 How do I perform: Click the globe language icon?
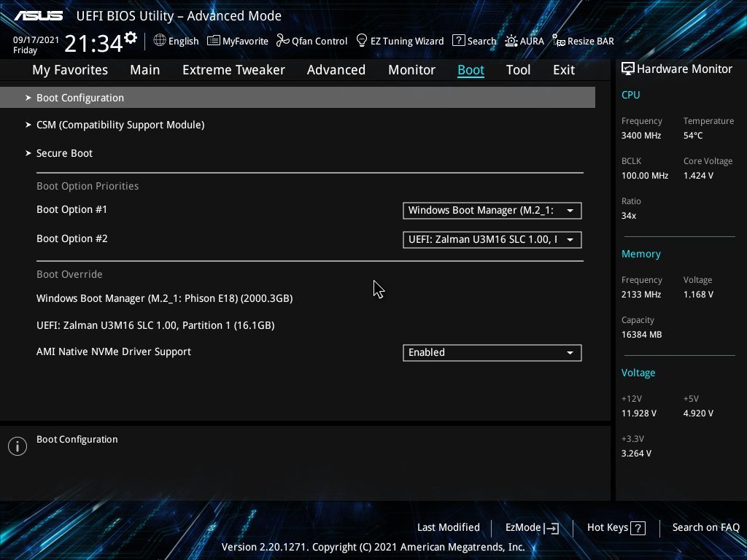coord(160,41)
